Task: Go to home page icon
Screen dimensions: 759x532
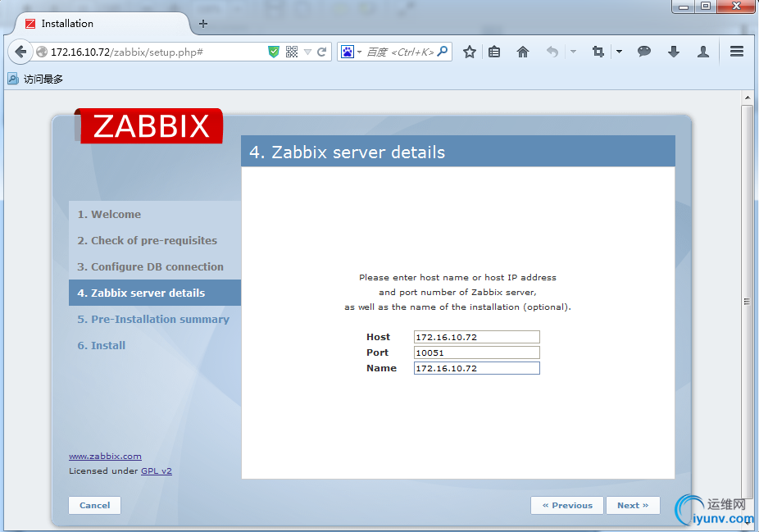Action: pos(523,52)
